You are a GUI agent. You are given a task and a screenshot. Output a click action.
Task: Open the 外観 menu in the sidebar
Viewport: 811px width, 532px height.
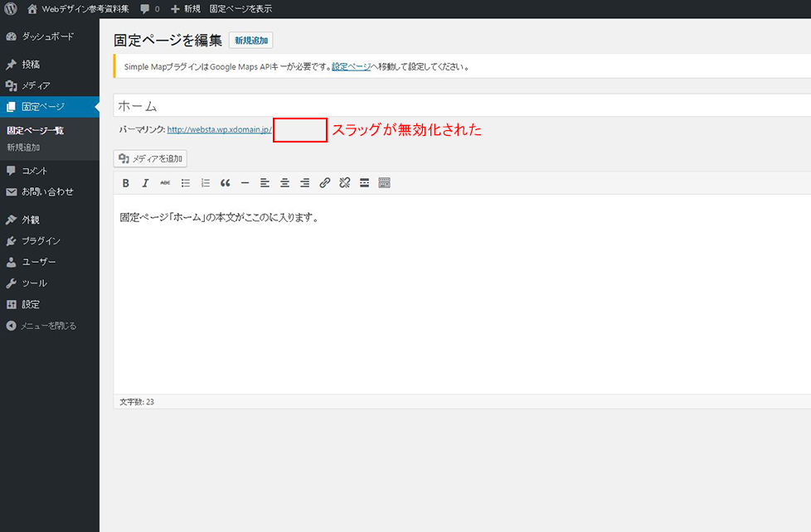31,220
